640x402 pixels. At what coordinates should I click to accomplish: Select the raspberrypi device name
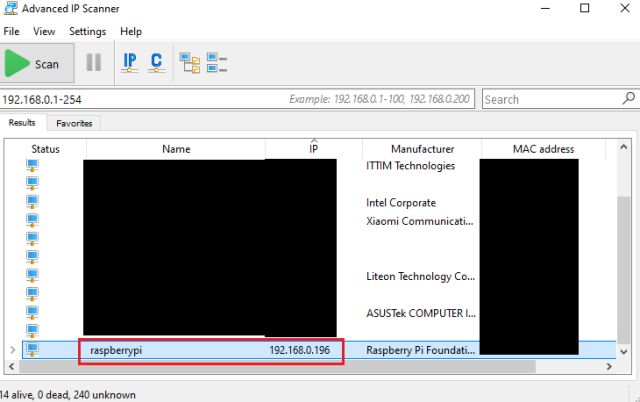116,350
